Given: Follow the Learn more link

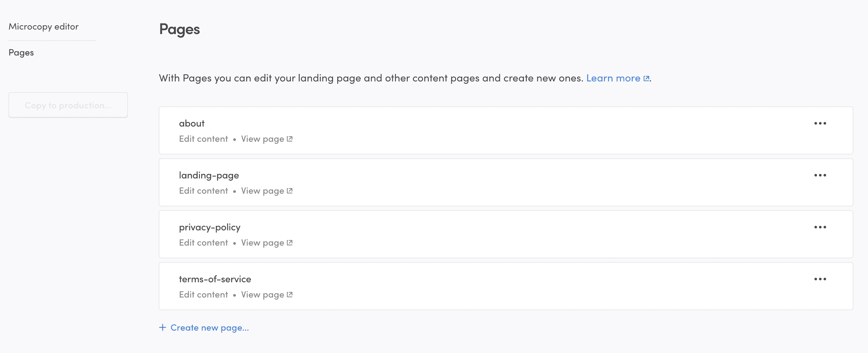Looking at the screenshot, I should click(x=613, y=78).
